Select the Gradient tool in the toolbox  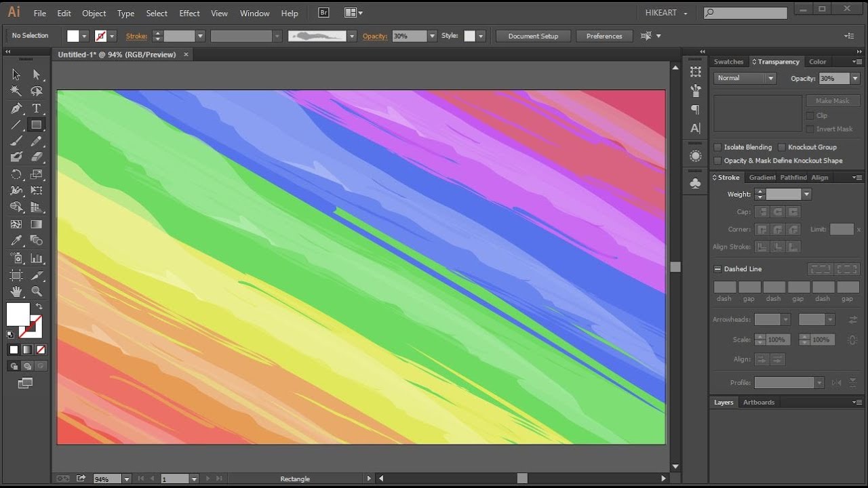(37, 224)
